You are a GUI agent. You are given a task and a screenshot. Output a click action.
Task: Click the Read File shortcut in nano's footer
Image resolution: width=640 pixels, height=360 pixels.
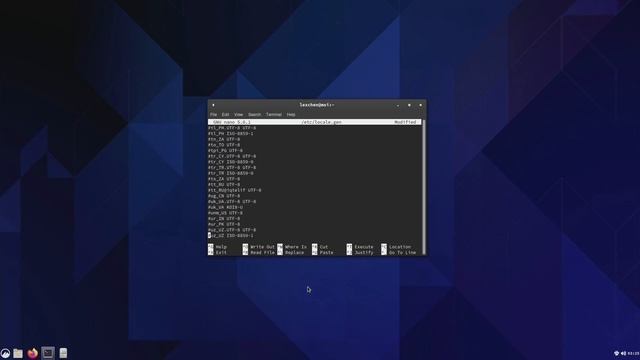pos(259,253)
